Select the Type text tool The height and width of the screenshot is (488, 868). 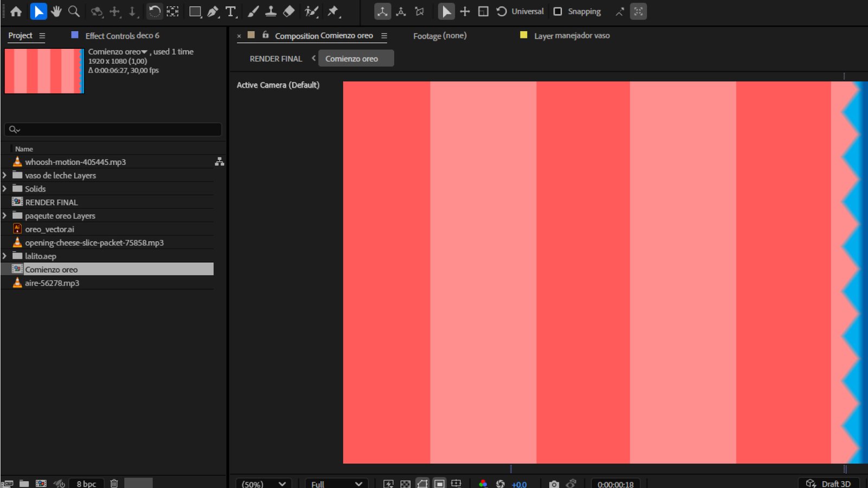231,11
